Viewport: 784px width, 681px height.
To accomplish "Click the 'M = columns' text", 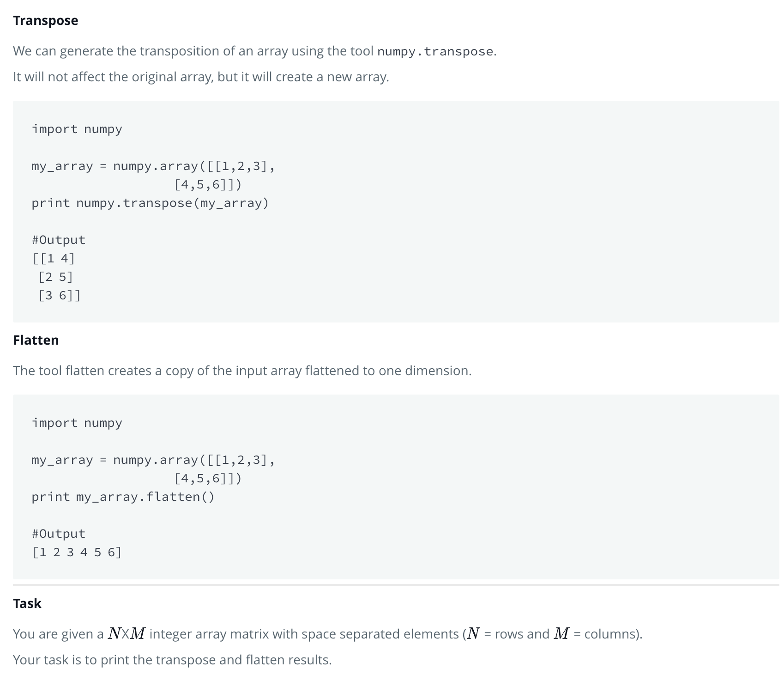I will click(596, 633).
